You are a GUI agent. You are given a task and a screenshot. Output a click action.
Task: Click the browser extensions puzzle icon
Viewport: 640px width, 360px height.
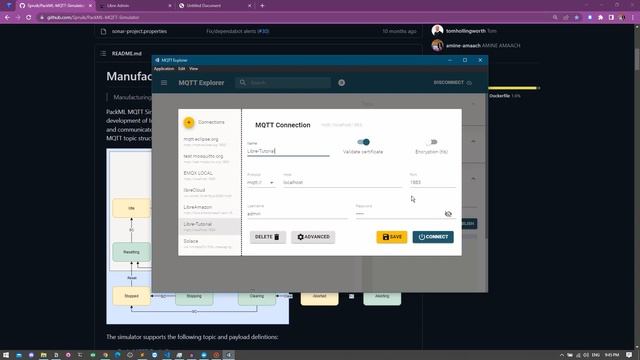pyautogui.click(x=600, y=18)
